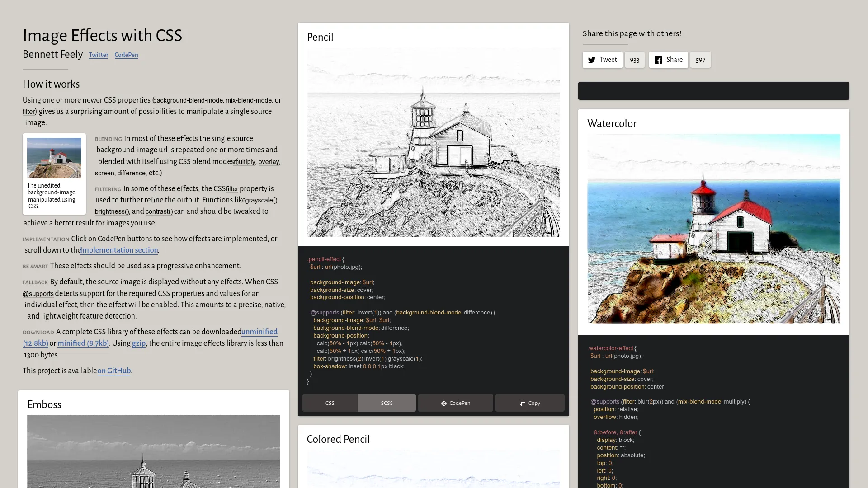Click the Emboss section title
Image resolution: width=868 pixels, height=488 pixels.
click(44, 405)
